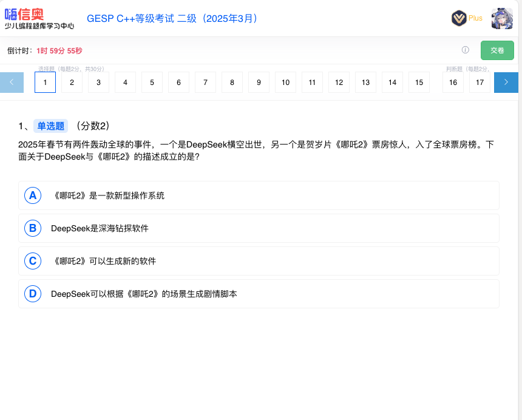Go to previous questions with left arrow
The height and width of the screenshot is (420, 522).
point(12,82)
